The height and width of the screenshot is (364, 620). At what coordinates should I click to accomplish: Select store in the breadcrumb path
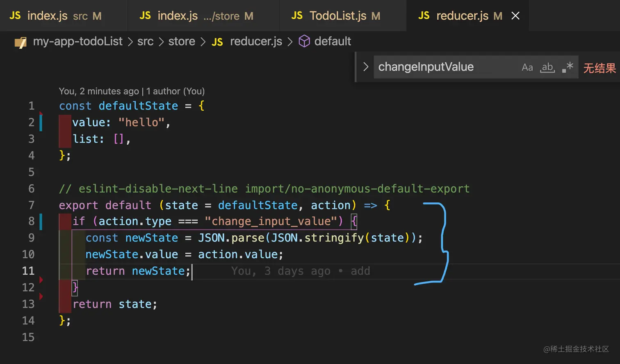coord(182,41)
